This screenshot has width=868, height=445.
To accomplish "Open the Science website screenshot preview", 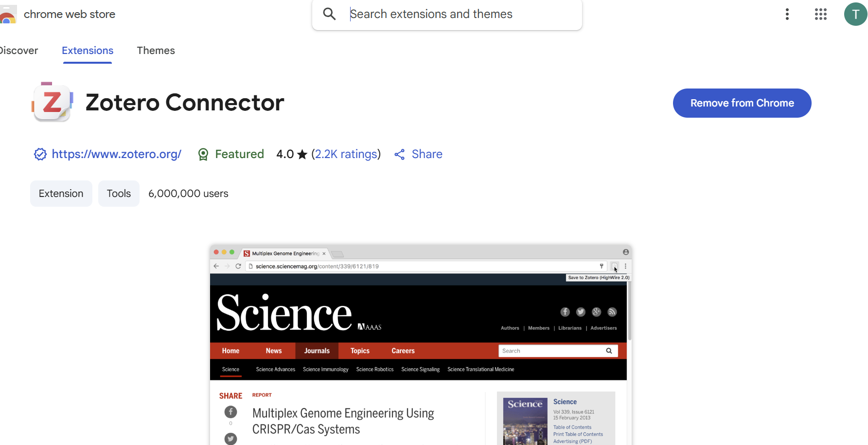I will (x=421, y=345).
